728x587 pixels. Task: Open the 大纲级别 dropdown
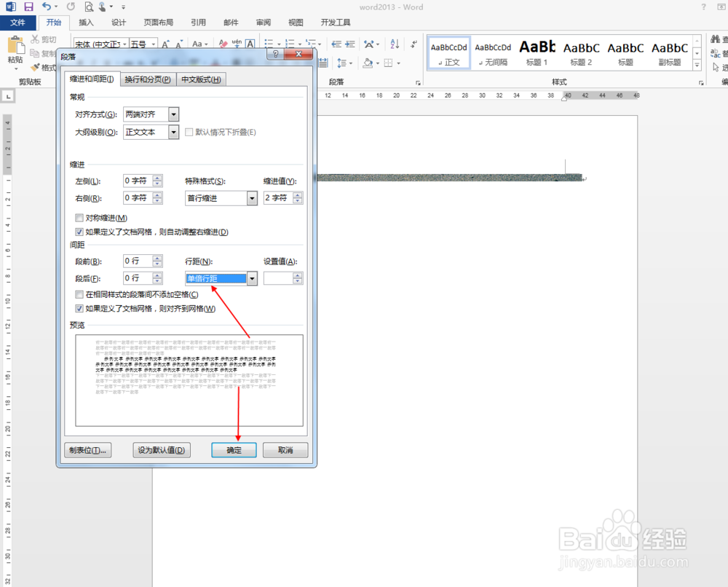click(174, 133)
